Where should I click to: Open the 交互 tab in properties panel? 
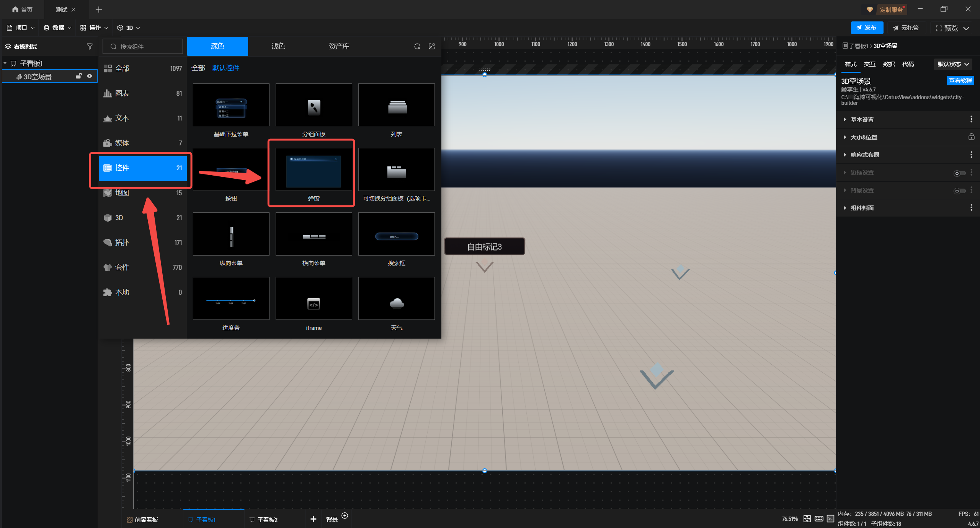point(869,64)
